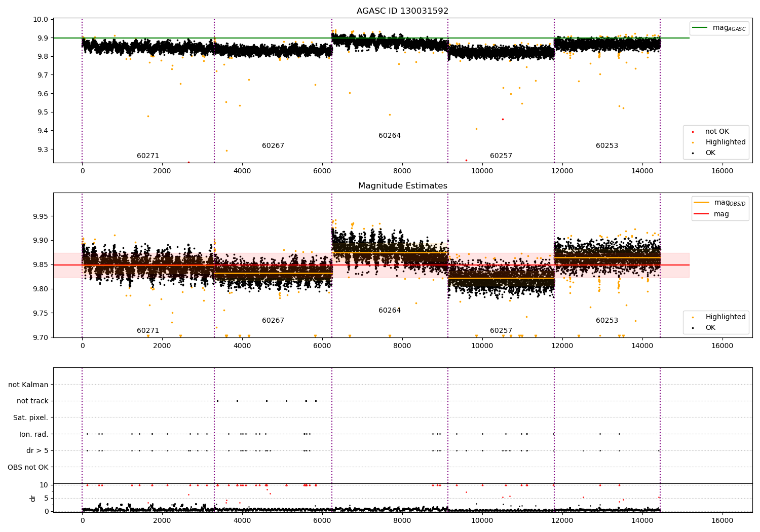Screen dimensions: 760x532
Task: Click the 'not track' axis label
Action: click(x=32, y=401)
